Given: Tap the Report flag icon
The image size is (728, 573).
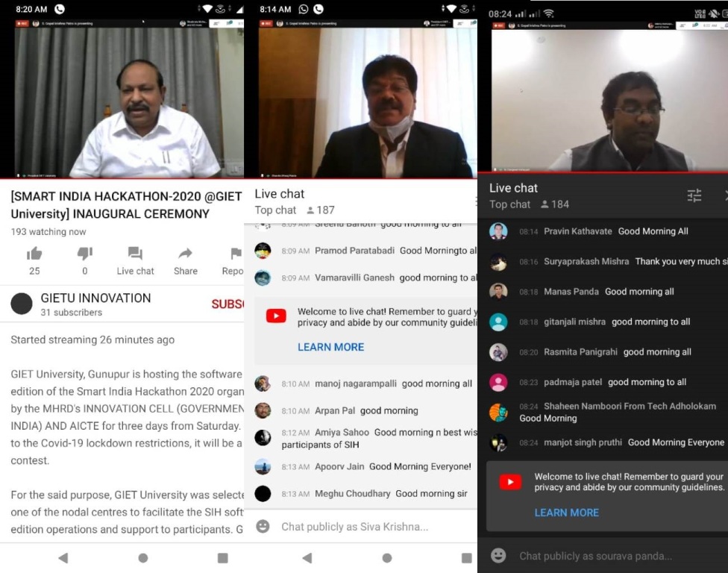Looking at the screenshot, I should pyautogui.click(x=236, y=254).
